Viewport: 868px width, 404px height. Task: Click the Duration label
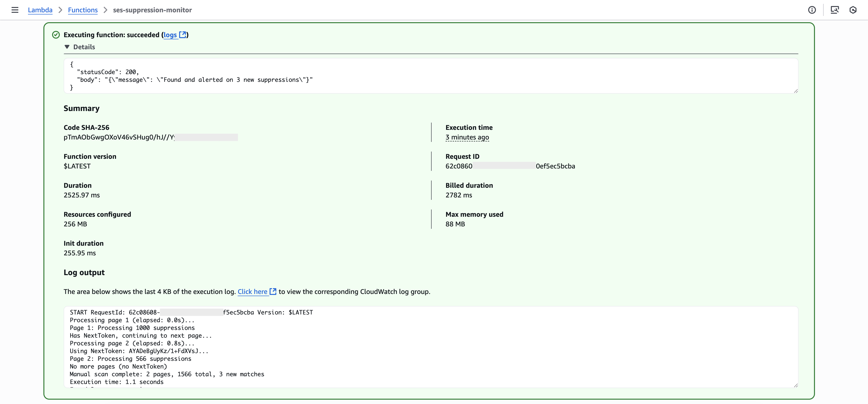coord(77,186)
